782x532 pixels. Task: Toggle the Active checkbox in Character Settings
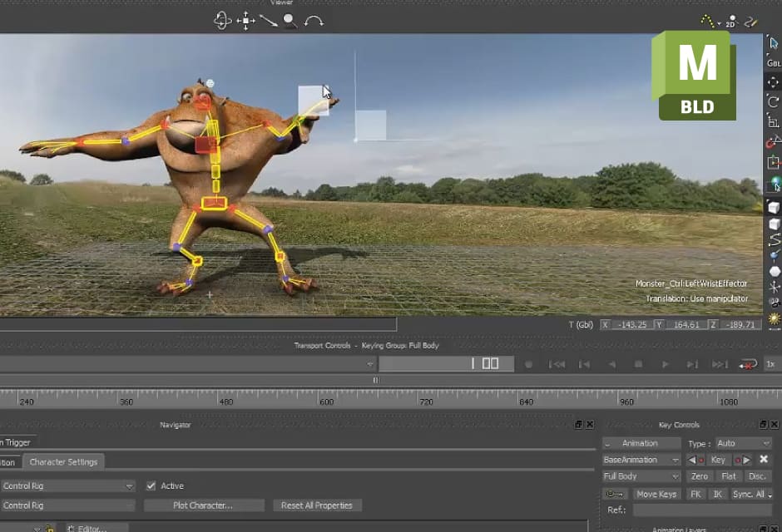point(151,485)
